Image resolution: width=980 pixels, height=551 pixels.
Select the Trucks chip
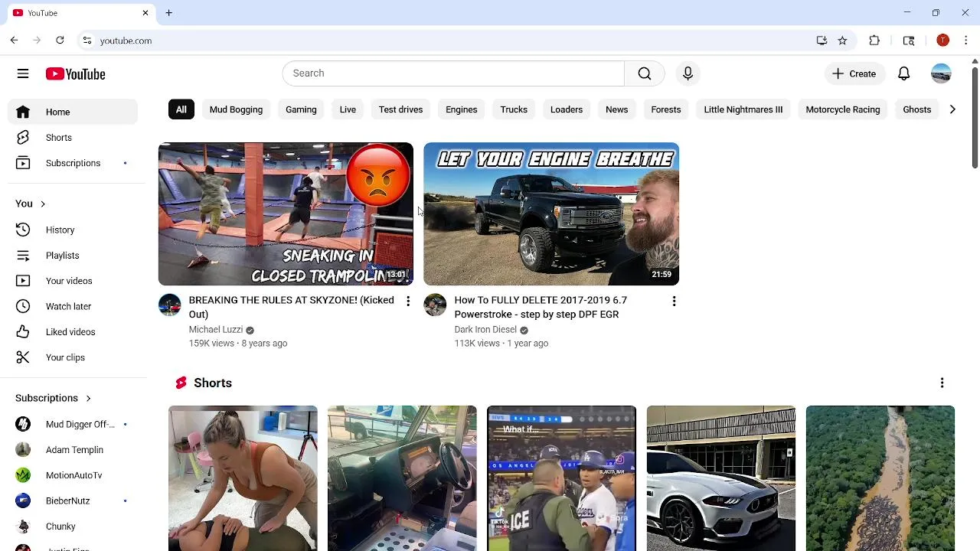pyautogui.click(x=514, y=109)
